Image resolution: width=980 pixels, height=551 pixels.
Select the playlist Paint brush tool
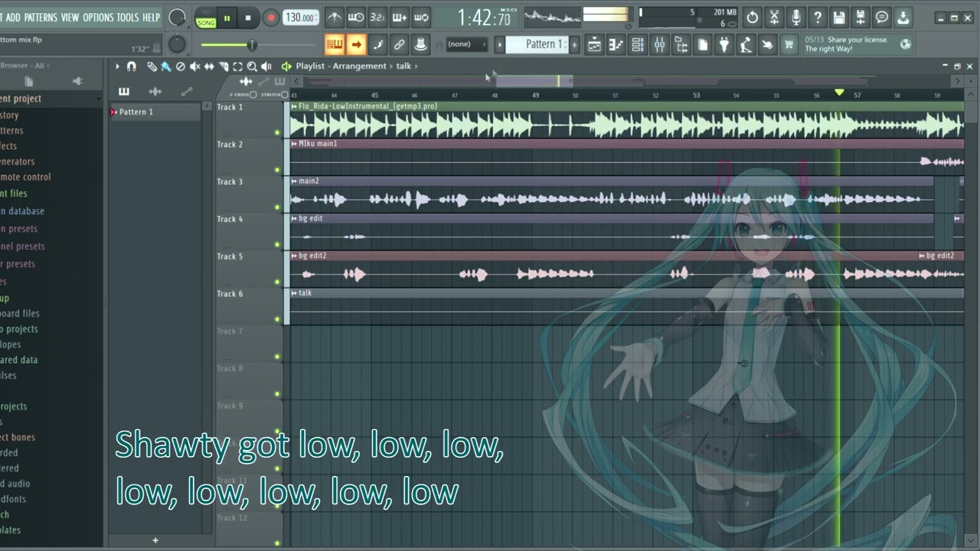click(x=166, y=67)
